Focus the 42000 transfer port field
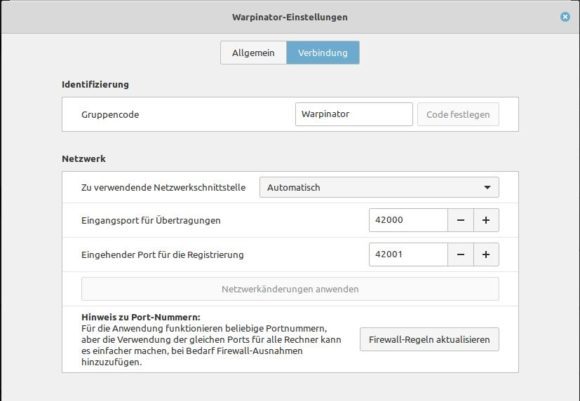 tap(408, 220)
